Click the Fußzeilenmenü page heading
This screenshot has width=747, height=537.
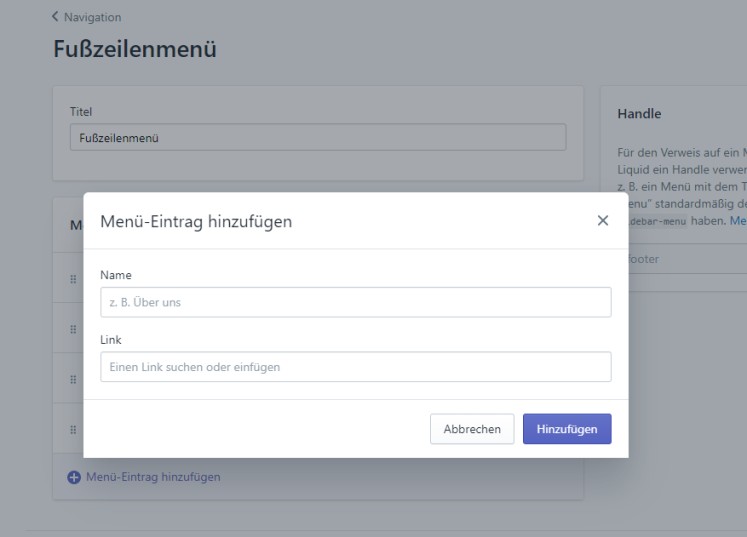coord(135,49)
